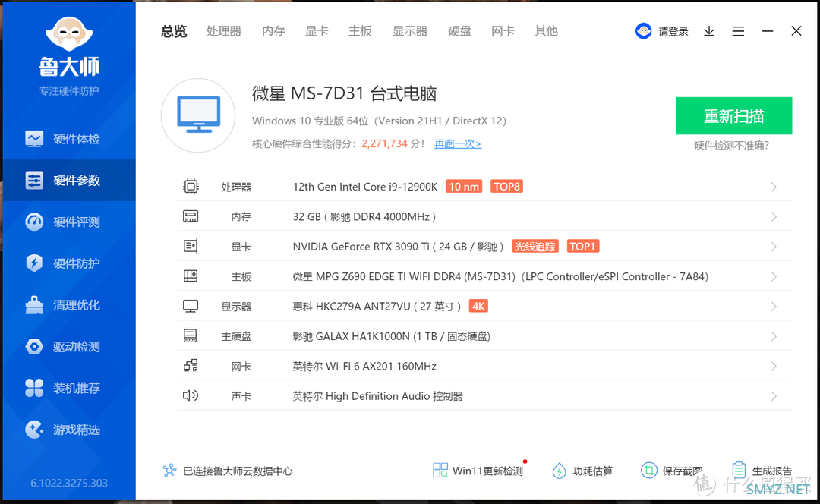Open Win11更新检测 tool
This screenshot has width=820, height=504.
[478, 471]
